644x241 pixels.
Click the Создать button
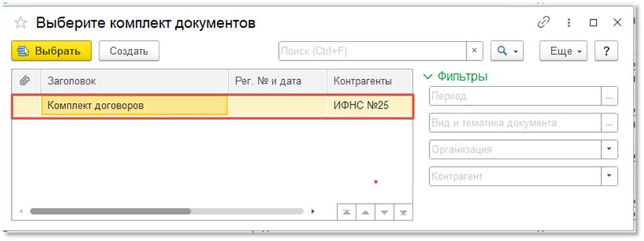[x=129, y=52]
